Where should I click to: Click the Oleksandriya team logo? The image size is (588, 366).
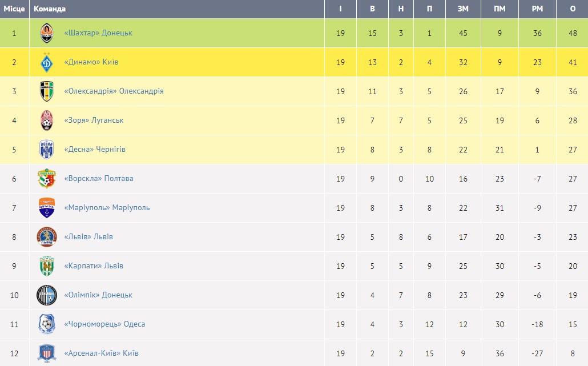47,91
